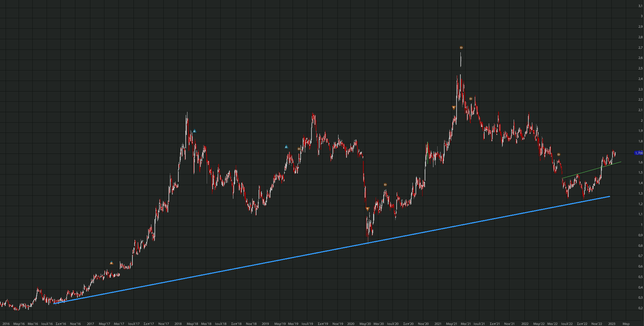Click the Σεπ'16 date label
The height and width of the screenshot is (326, 644).
pos(61,324)
